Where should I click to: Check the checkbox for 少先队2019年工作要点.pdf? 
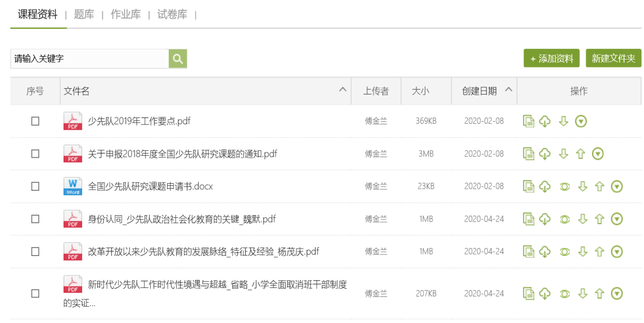click(35, 121)
